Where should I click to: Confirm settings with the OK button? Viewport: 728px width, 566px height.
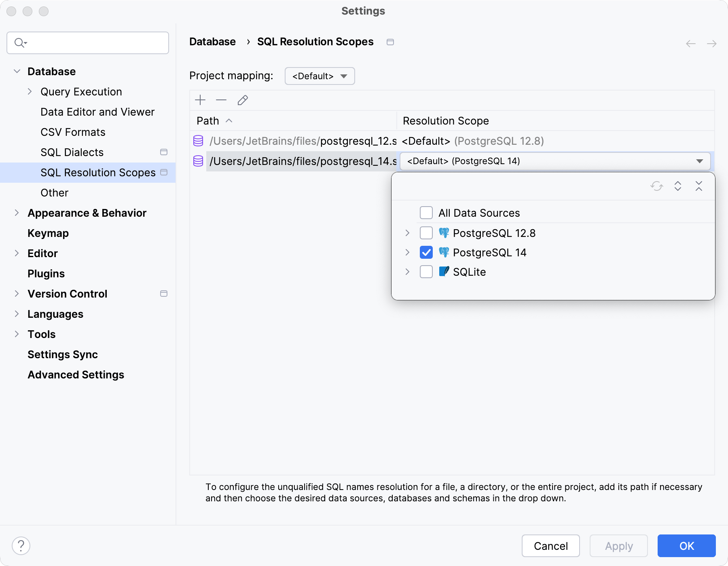[686, 546]
